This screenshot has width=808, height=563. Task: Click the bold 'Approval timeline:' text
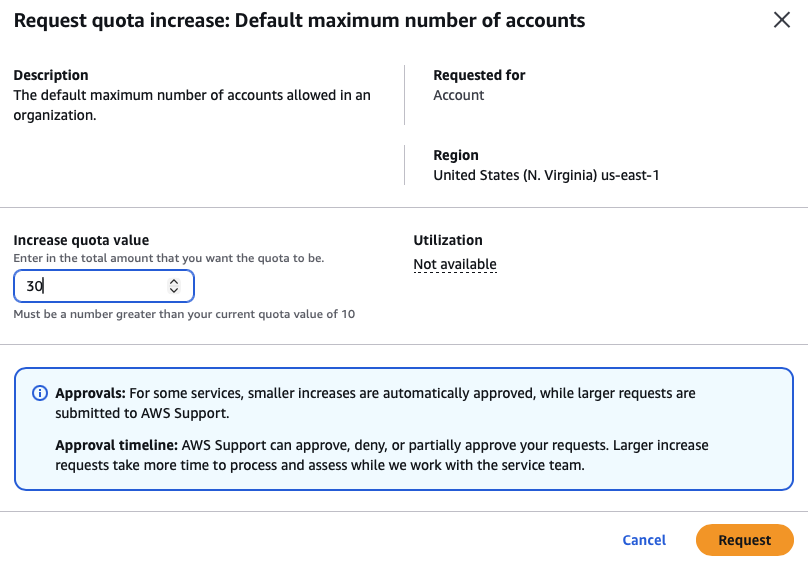click(116, 445)
